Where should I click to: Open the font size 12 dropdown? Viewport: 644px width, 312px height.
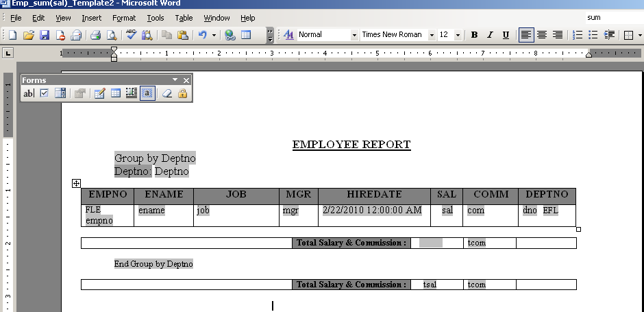tap(458, 36)
